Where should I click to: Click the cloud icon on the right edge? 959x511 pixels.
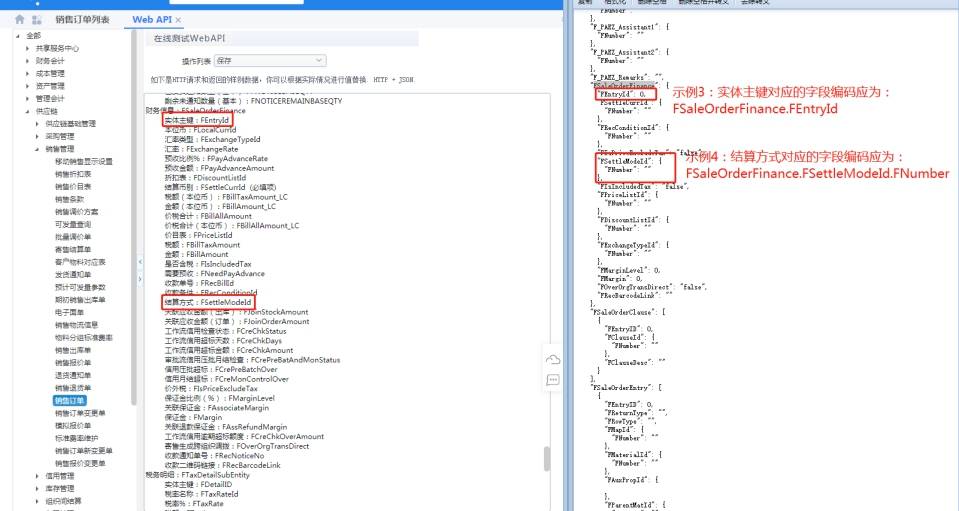tap(553, 359)
